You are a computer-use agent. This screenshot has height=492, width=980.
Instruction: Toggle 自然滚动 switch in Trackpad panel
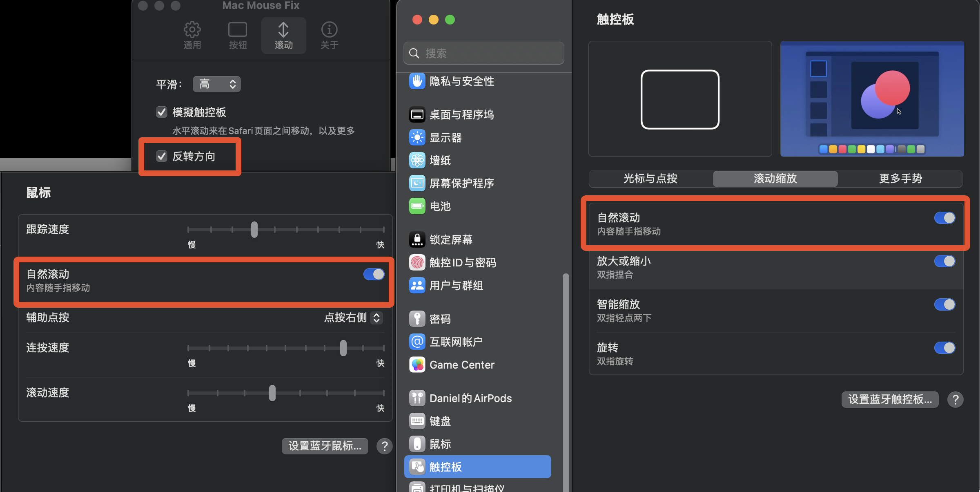[x=944, y=218]
